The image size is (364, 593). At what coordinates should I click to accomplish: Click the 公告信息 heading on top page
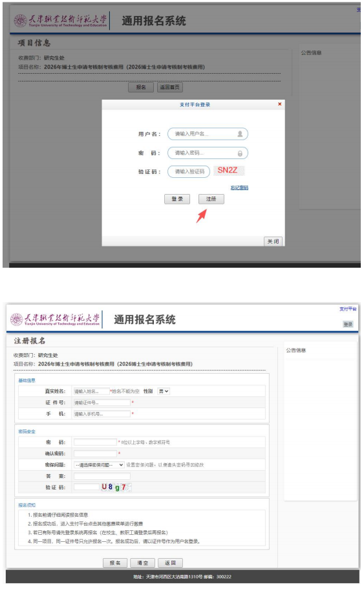click(311, 52)
